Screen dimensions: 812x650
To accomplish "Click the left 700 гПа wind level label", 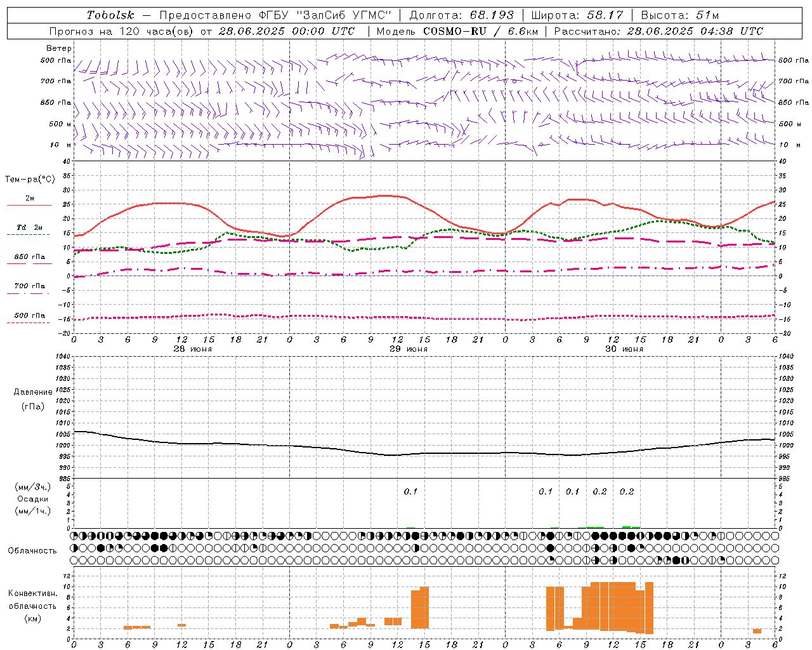I will tap(56, 81).
